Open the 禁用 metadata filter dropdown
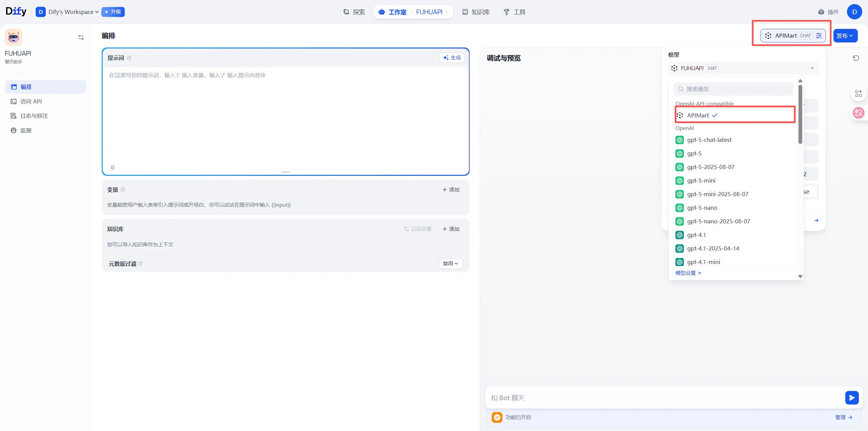This screenshot has width=868, height=431. (451, 264)
